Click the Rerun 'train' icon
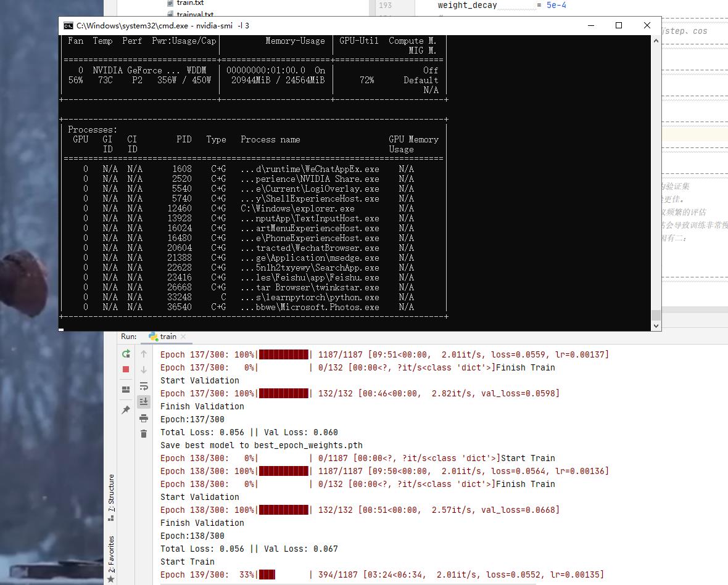 pos(126,354)
